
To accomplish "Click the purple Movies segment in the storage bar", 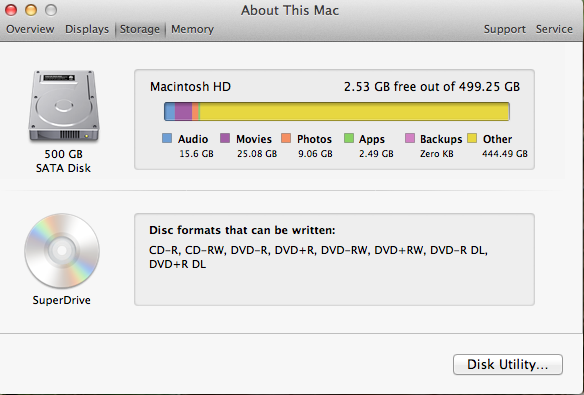I will 183,112.
